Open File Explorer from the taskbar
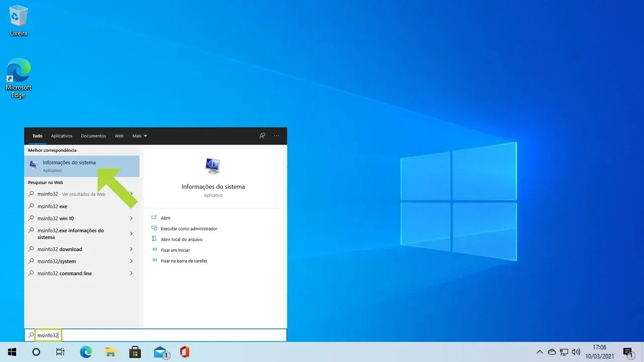Screen dimensions: 644x362 [110, 352]
